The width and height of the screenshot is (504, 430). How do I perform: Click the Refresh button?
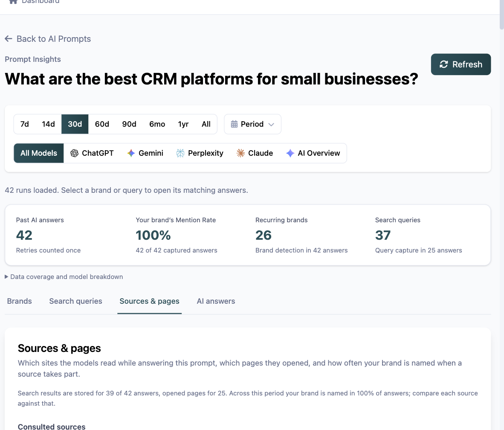461,64
